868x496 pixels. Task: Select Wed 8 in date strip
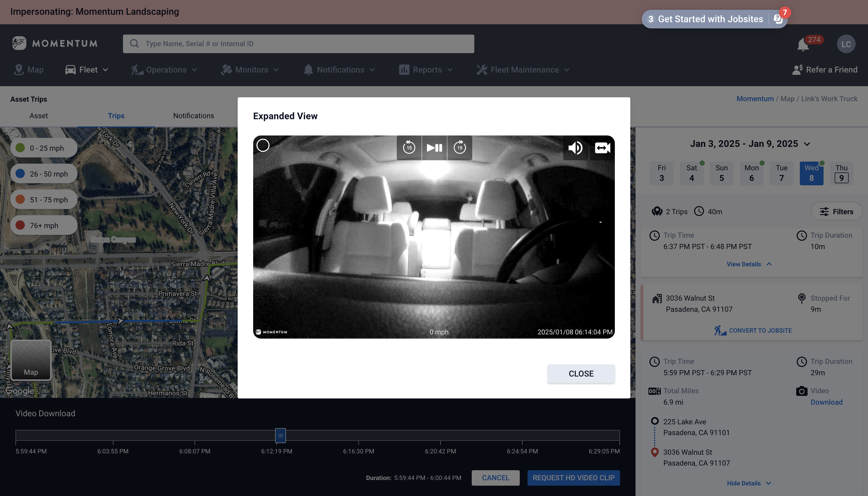[x=811, y=173]
